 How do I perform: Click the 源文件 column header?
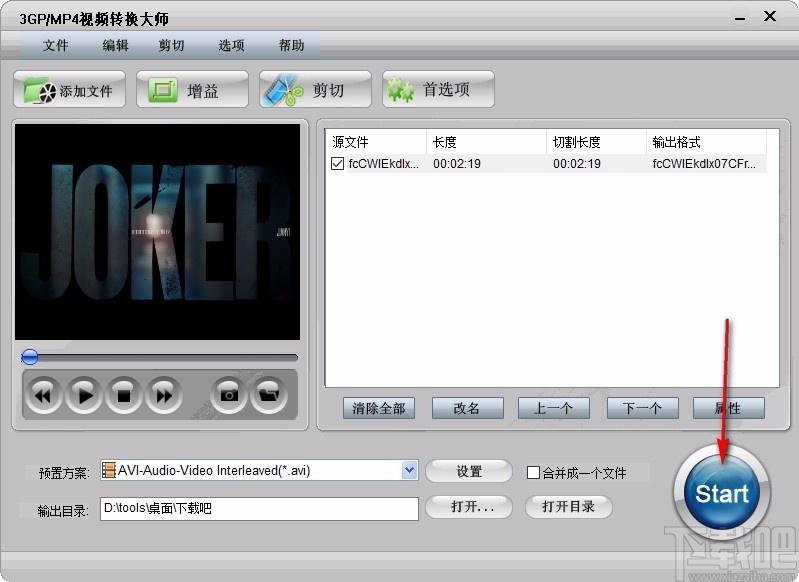(x=376, y=142)
